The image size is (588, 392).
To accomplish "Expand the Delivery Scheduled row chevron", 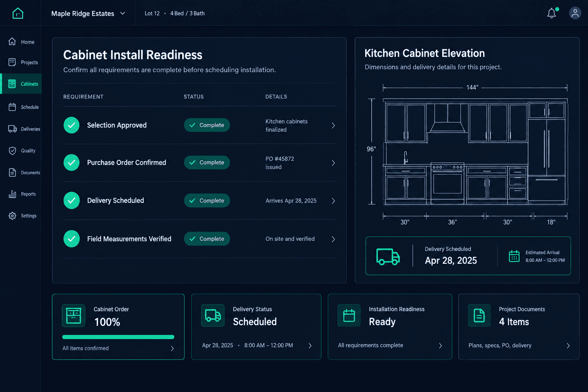I will click(333, 201).
